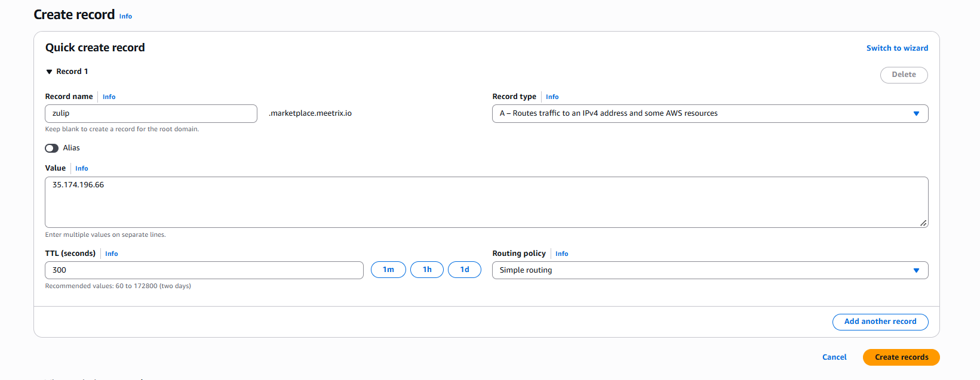The width and height of the screenshot is (980, 380).
Task: Set TTL with the 1h button
Action: coord(427,270)
